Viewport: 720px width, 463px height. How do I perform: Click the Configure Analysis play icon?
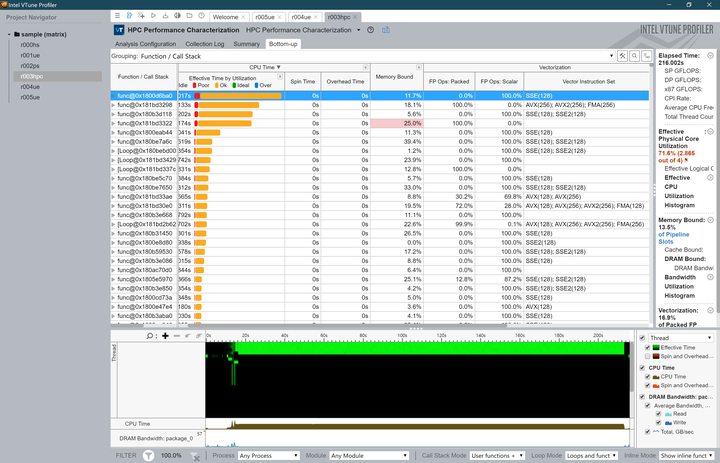coord(153,16)
